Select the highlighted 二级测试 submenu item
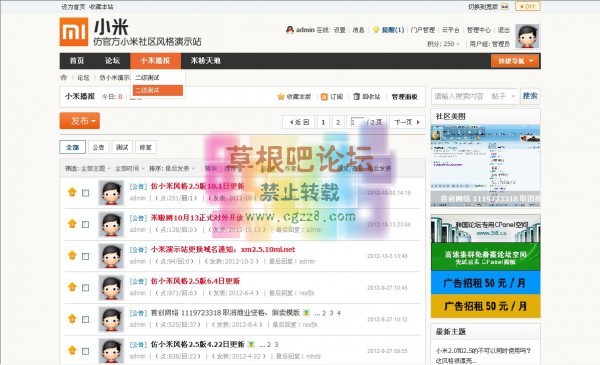 (x=158, y=91)
